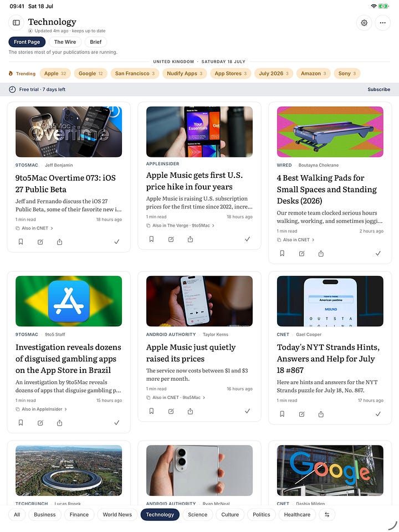Open the more options ellipsis menu
The width and height of the screenshot is (399, 532).
click(383, 23)
